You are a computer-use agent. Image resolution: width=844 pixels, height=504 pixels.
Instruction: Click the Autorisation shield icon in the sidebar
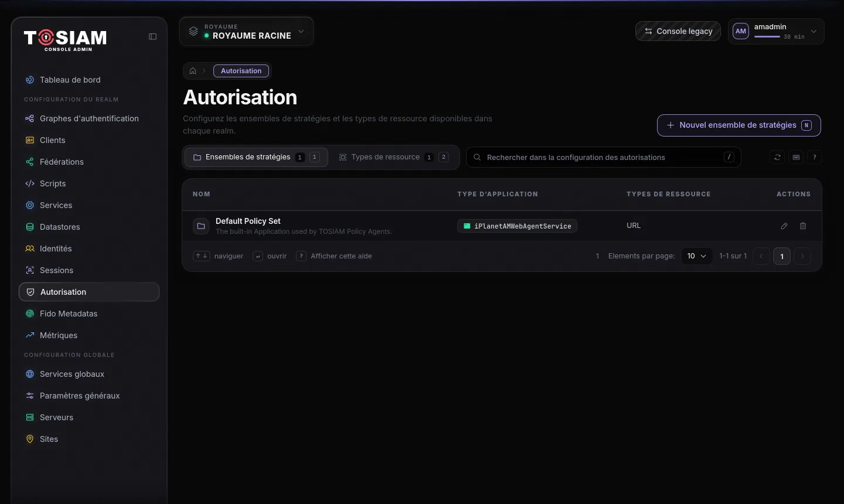coord(30,292)
